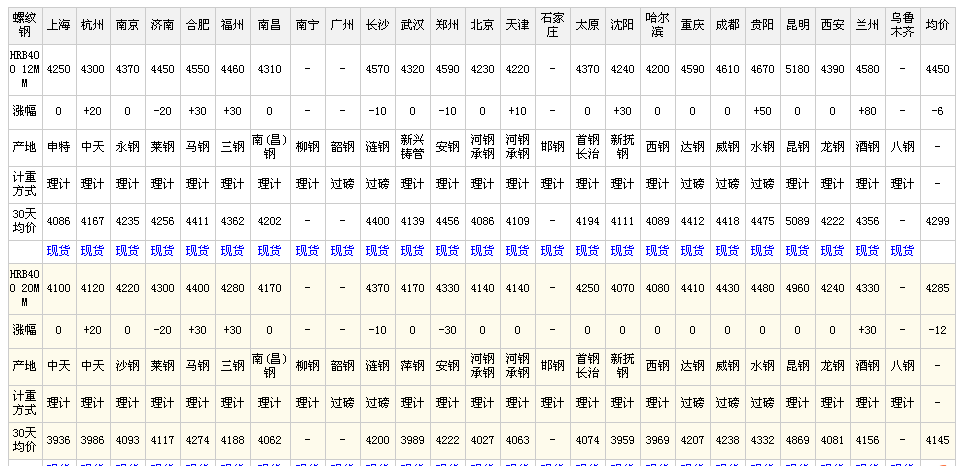
Task: Click the 长沙 12MM price 4570
Action: tap(377, 70)
